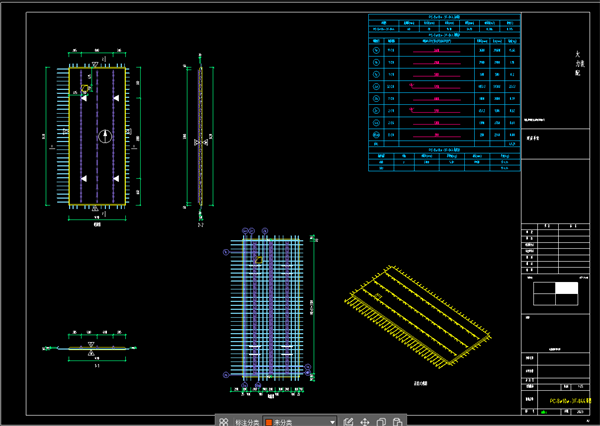Click the circled arrow symbol in plan view
Screen dimensions: 600x426
105,136
